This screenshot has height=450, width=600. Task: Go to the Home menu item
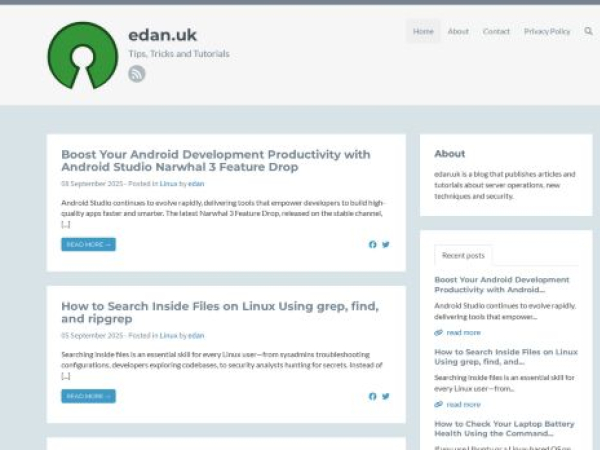[x=423, y=31]
